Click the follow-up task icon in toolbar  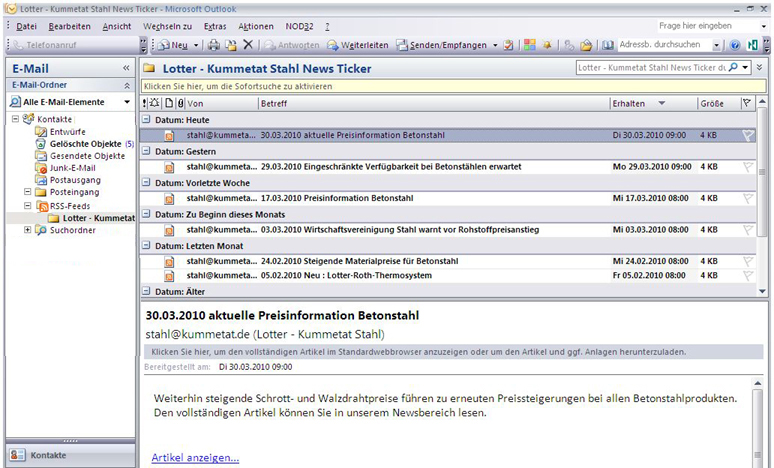click(x=508, y=45)
